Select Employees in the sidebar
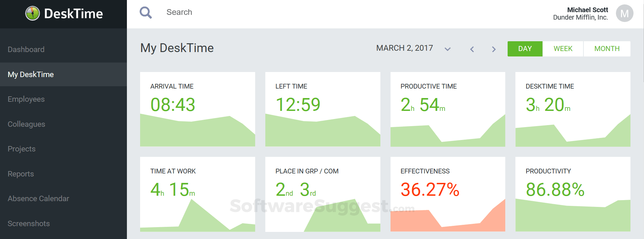 pyautogui.click(x=26, y=99)
